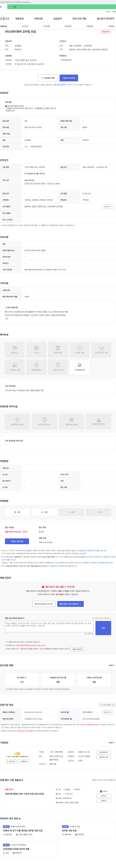Click the info icon beside 취업알선기관 알선
Viewport: 116px width, 868px height.
point(65,677)
